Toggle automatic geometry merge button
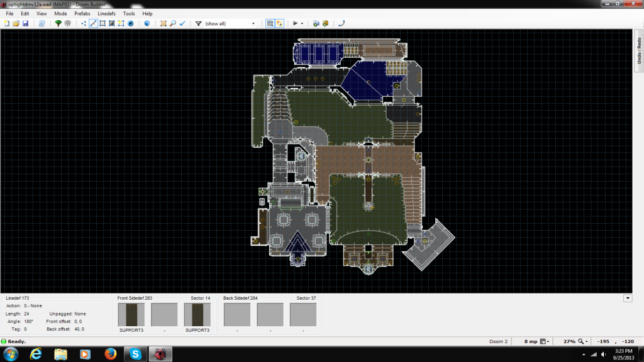 tap(279, 23)
